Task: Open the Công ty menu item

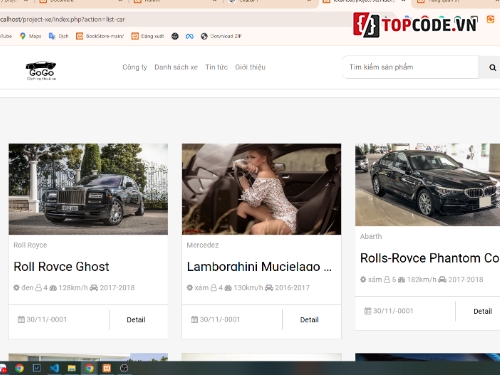Action: click(x=135, y=67)
